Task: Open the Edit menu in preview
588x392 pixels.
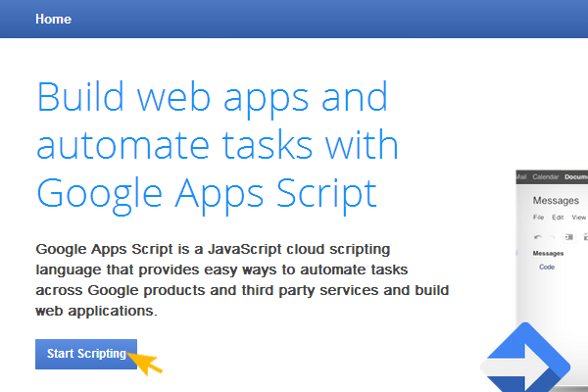Action: coord(558,217)
